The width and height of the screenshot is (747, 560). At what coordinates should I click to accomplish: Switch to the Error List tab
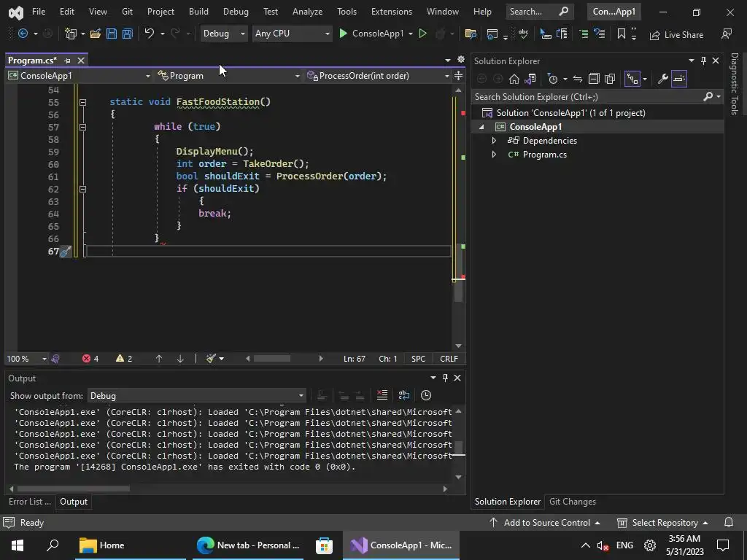point(29,502)
